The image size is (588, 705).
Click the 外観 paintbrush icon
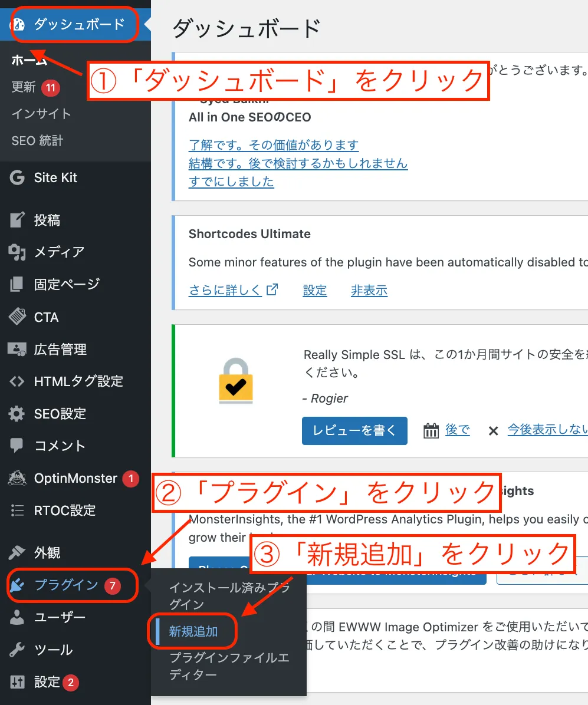(x=17, y=552)
